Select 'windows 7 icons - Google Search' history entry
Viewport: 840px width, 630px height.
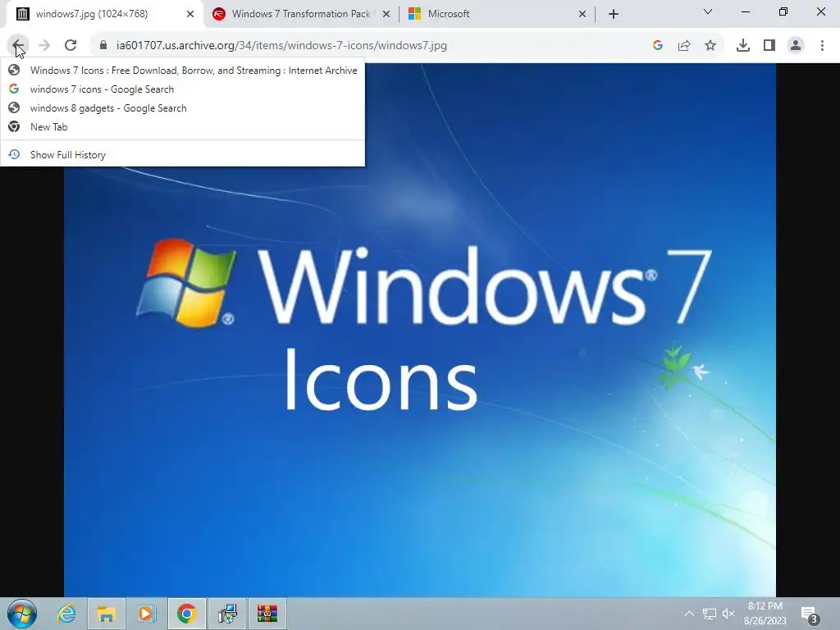pyautogui.click(x=183, y=89)
